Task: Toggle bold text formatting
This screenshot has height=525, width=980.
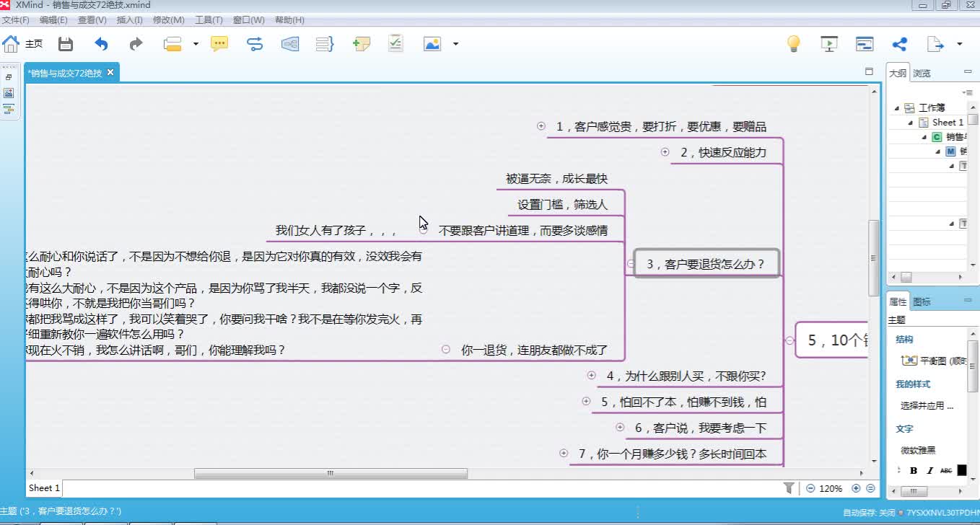Action: pyautogui.click(x=913, y=471)
